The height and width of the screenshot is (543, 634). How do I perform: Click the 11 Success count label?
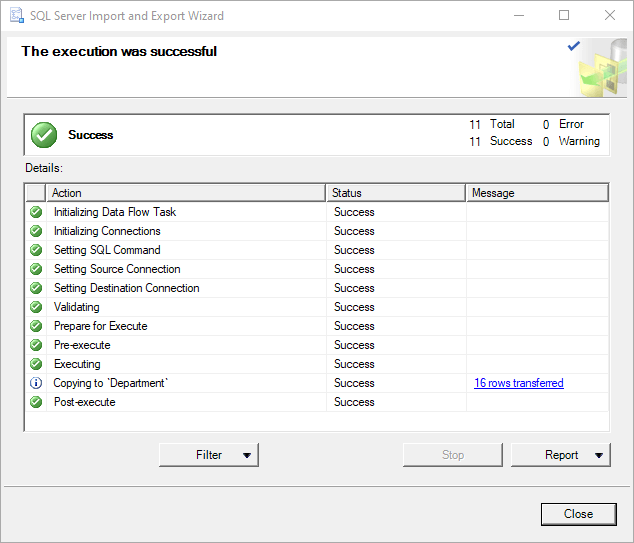tap(501, 142)
